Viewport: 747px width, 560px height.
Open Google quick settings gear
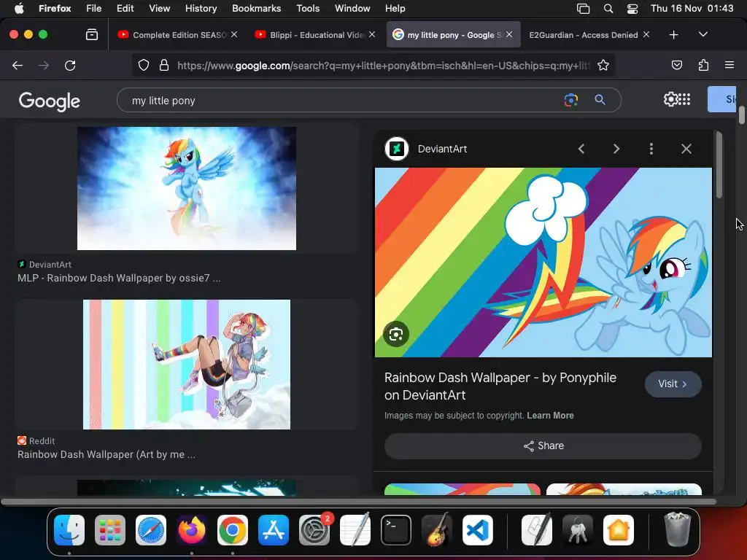point(670,99)
